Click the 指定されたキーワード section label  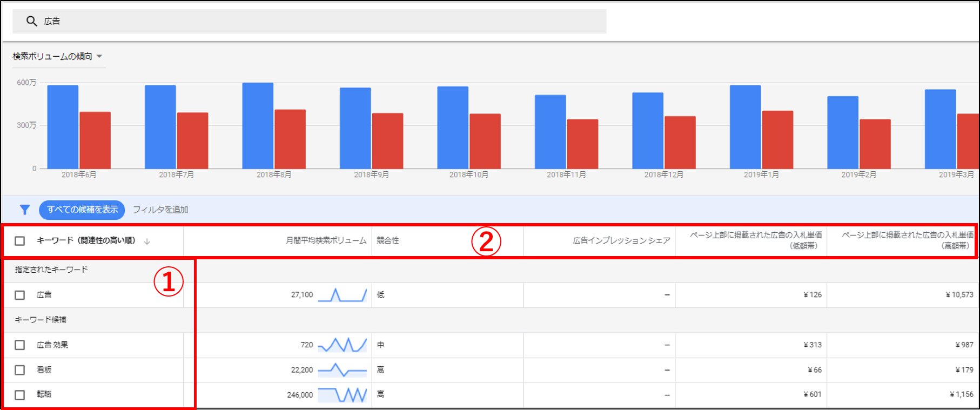51,270
